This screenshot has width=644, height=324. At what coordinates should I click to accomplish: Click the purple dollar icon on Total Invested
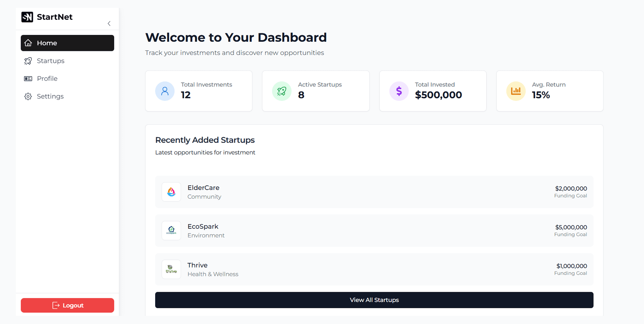399,91
